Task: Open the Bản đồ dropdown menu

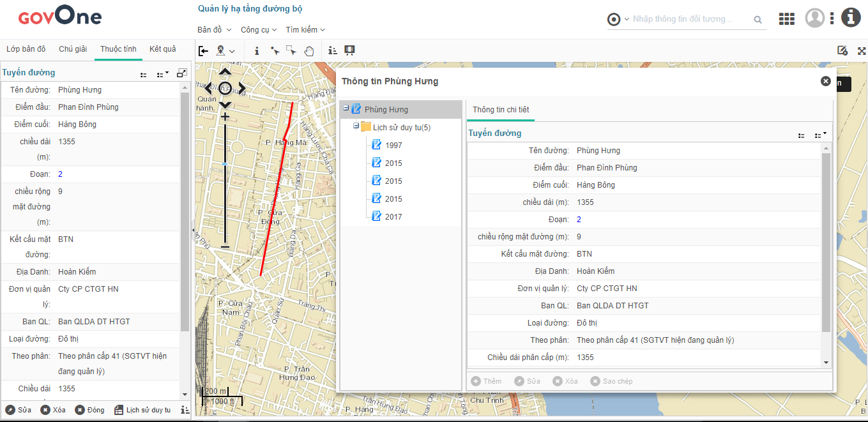Action: [214, 30]
